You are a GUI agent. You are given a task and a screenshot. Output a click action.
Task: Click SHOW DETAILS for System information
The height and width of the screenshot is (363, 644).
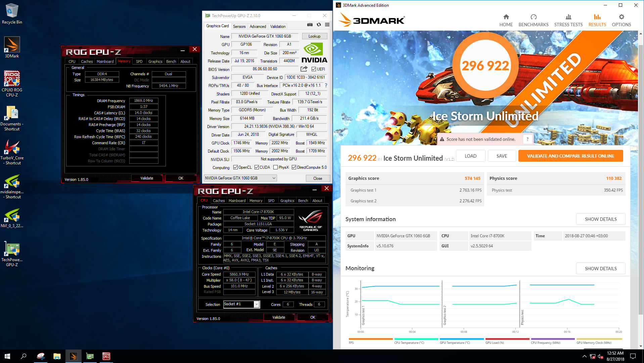(600, 219)
